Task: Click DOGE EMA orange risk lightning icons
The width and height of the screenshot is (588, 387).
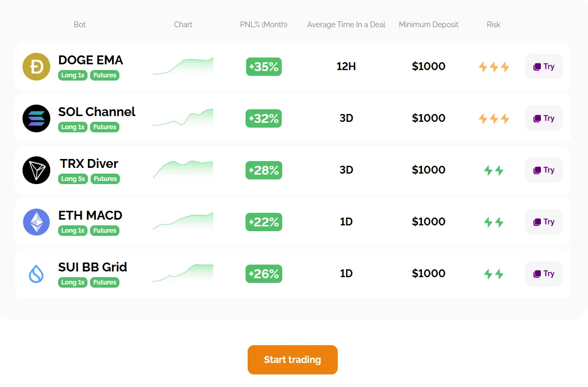Action: (x=494, y=67)
